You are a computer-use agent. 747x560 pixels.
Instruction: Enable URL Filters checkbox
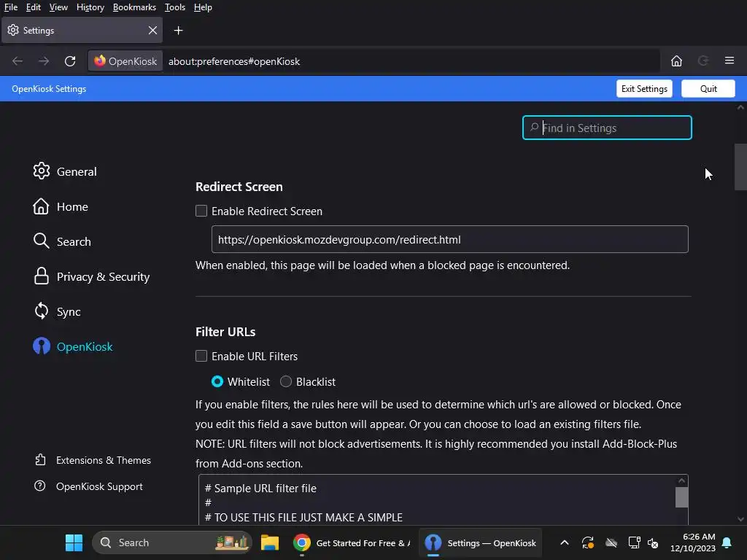[x=201, y=356]
